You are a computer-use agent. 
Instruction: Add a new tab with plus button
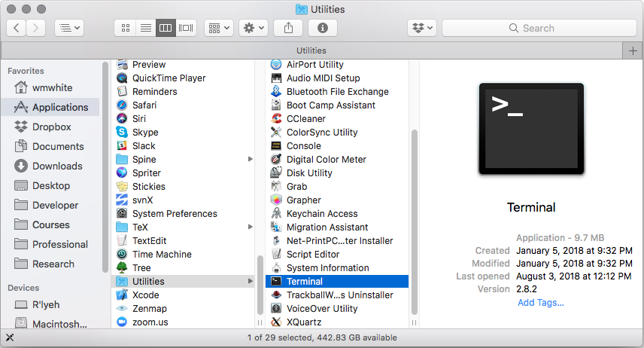tap(633, 50)
